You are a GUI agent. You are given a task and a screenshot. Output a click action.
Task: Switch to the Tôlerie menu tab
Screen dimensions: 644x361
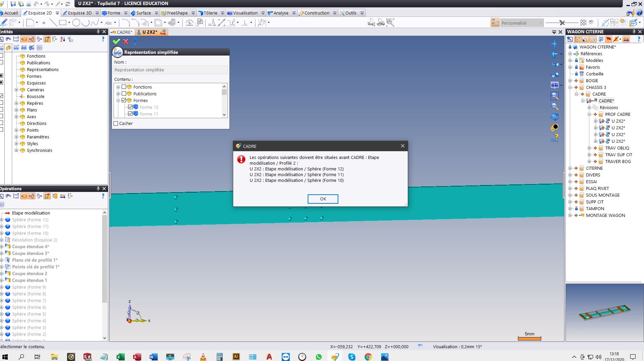pyautogui.click(x=208, y=13)
